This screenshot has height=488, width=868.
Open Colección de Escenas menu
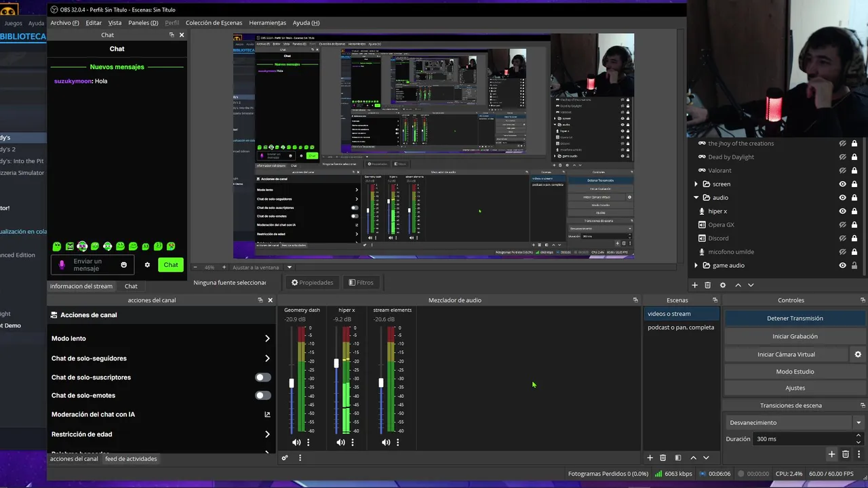pyautogui.click(x=214, y=22)
